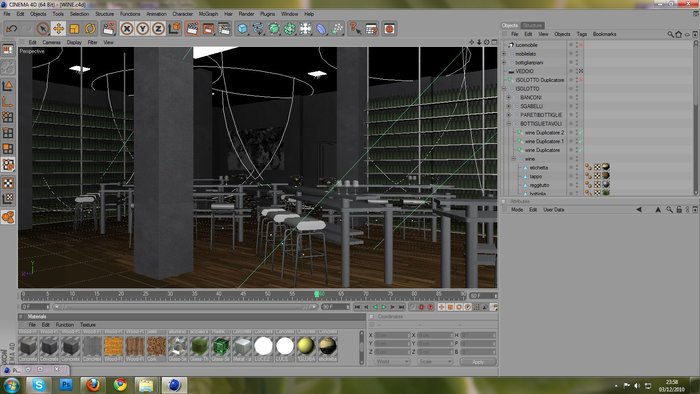Toggle X axis lock button
This screenshot has height=394, width=700.
(x=127, y=29)
